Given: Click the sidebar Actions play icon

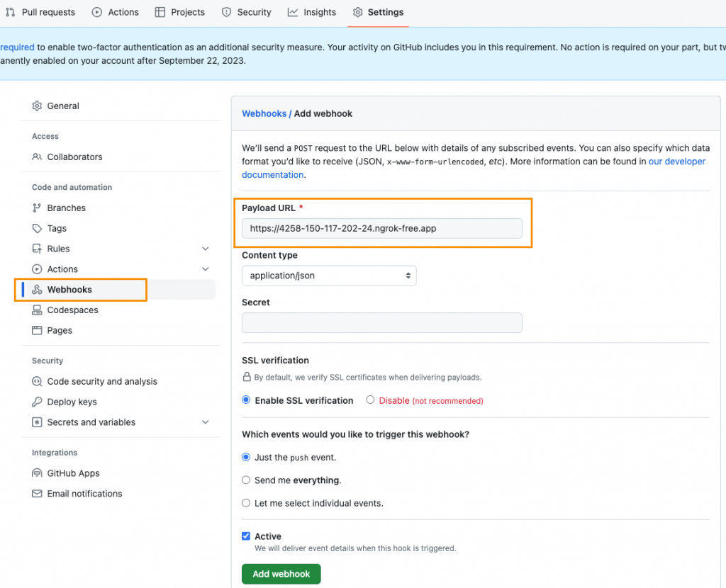Looking at the screenshot, I should [37, 268].
